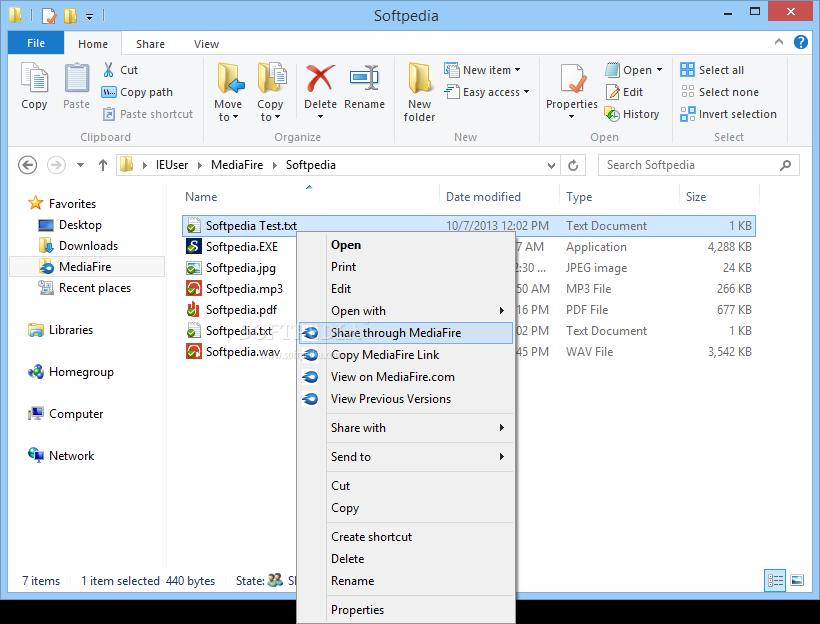Viewport: 820px width, 624px height.
Task: Sort files by the Name column header
Action: 309,197
